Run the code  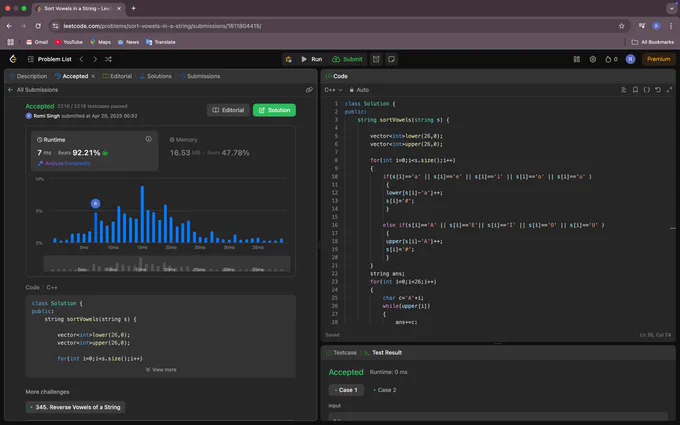point(311,59)
